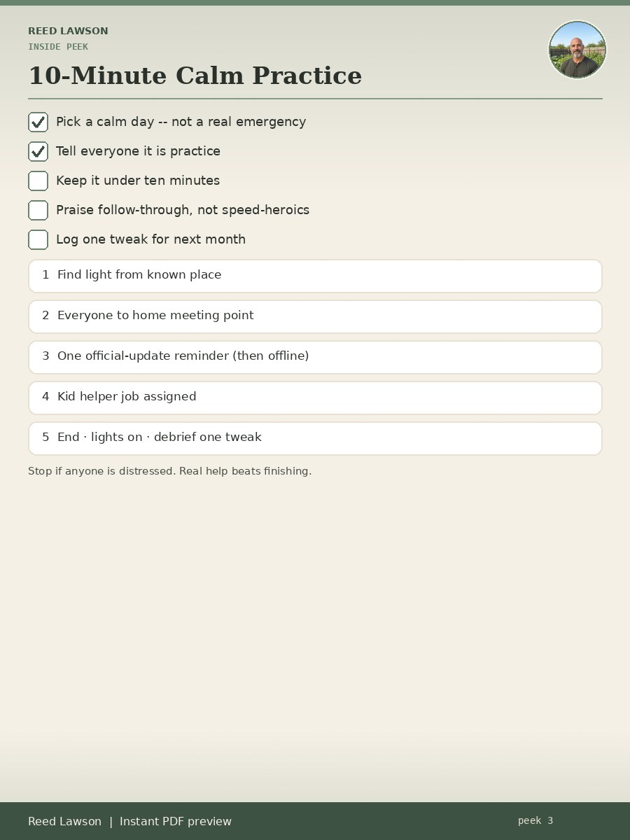Click 'Reed Lawson' in the footer bar
This screenshot has height=840, width=630.
pos(64,821)
